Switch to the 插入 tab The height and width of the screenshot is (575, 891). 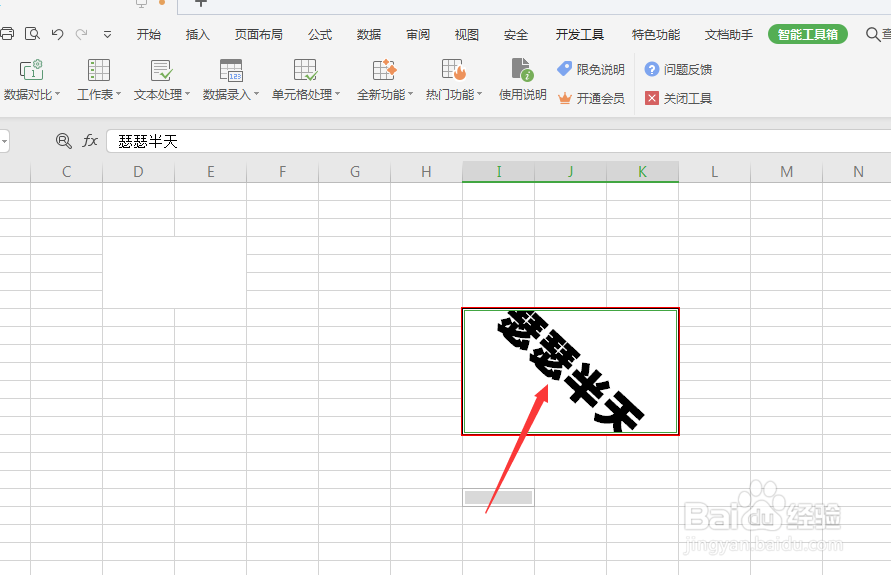coord(198,35)
